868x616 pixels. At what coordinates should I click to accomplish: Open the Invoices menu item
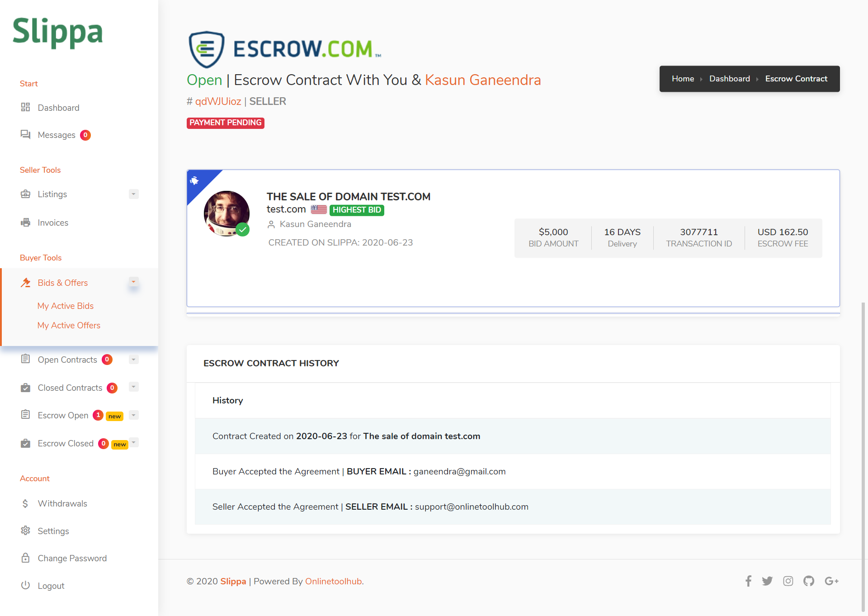(53, 223)
